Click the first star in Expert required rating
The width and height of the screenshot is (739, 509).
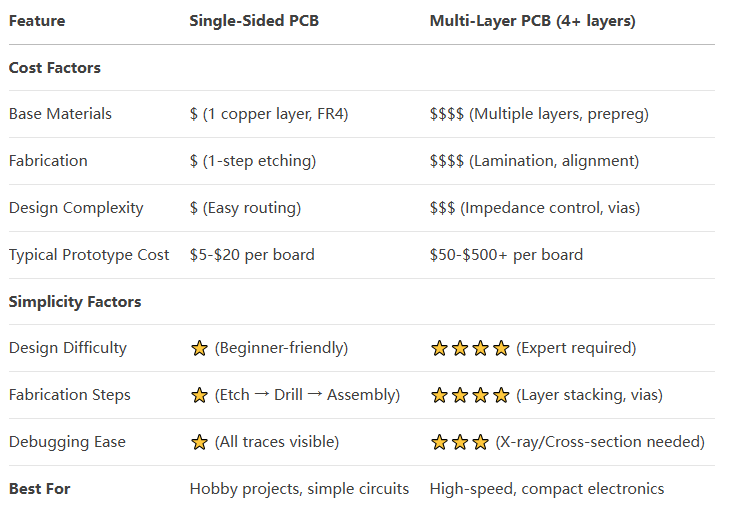[439, 348]
